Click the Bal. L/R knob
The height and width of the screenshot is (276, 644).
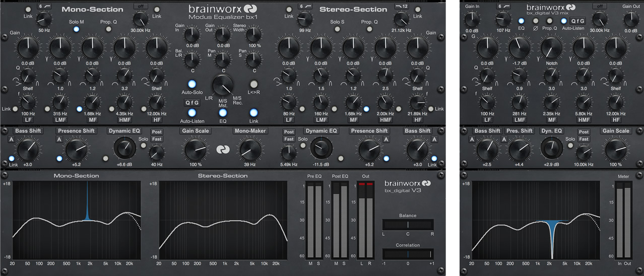(192, 60)
